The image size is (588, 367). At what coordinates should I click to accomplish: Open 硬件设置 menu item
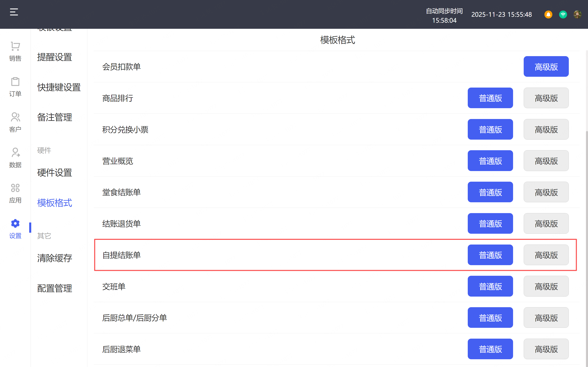[55, 173]
